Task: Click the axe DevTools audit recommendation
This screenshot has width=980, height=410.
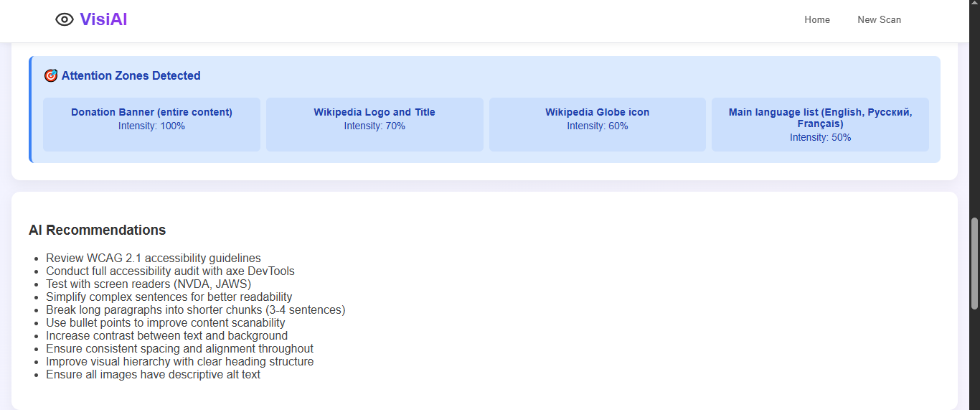Action: tap(170, 271)
